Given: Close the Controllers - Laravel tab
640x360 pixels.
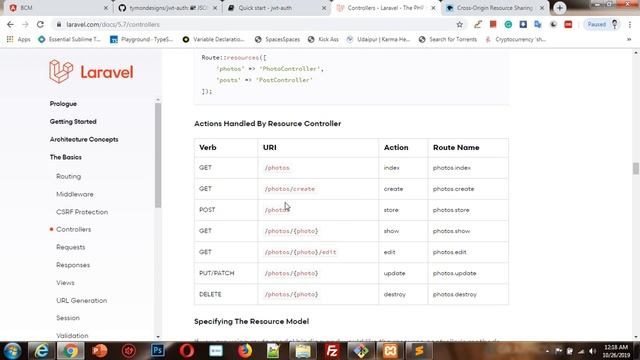Looking at the screenshot, I should click(433, 8).
